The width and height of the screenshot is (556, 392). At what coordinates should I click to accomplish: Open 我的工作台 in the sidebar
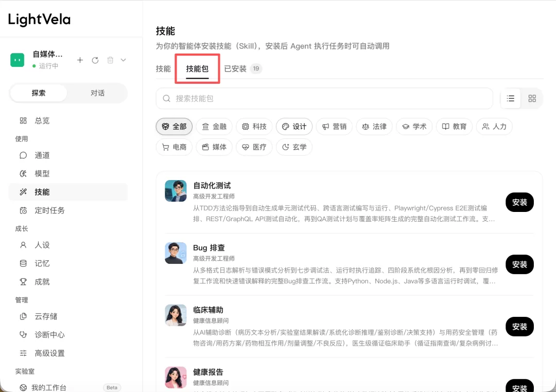pyautogui.click(x=68, y=387)
